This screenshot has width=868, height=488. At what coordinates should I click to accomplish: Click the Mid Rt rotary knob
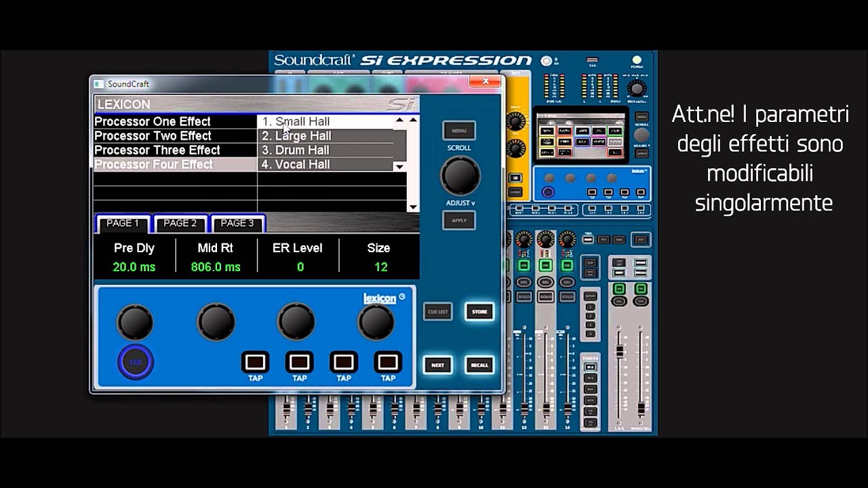point(216,322)
